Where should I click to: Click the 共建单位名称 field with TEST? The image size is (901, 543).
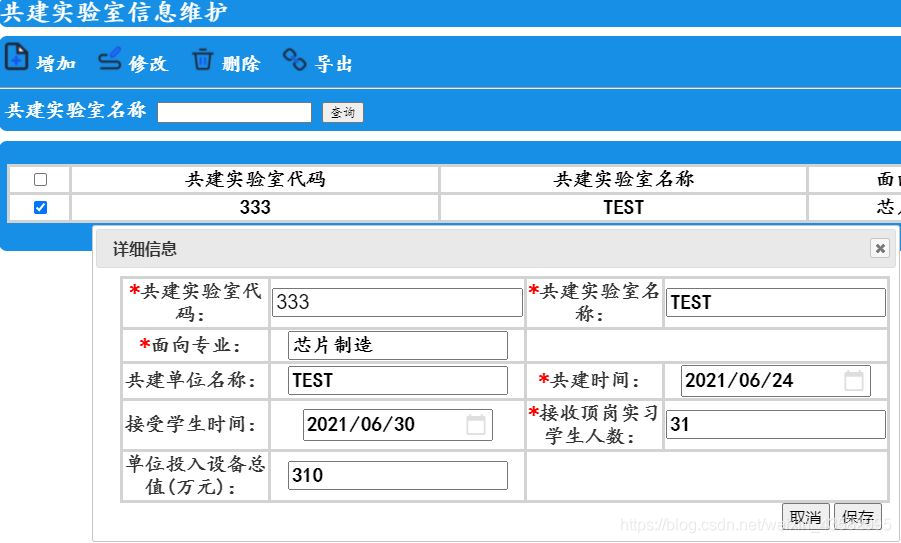(x=398, y=380)
